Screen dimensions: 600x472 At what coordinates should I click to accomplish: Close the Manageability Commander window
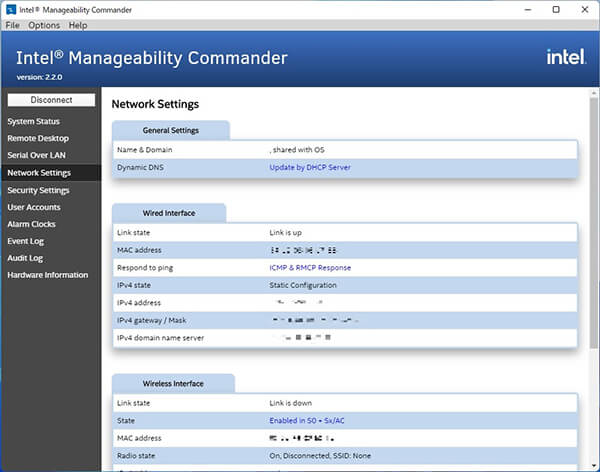(584, 10)
